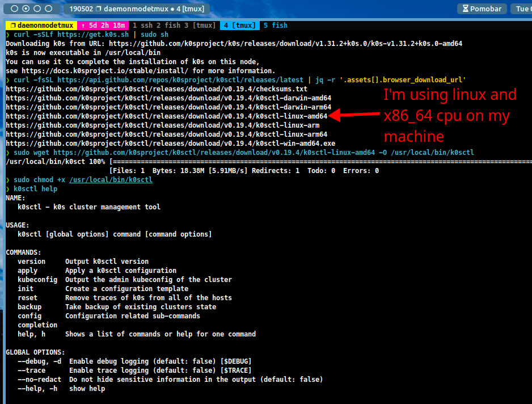This screenshot has width=532, height=404.
Task: Click the dotted second circle window button
Action: 26,9
